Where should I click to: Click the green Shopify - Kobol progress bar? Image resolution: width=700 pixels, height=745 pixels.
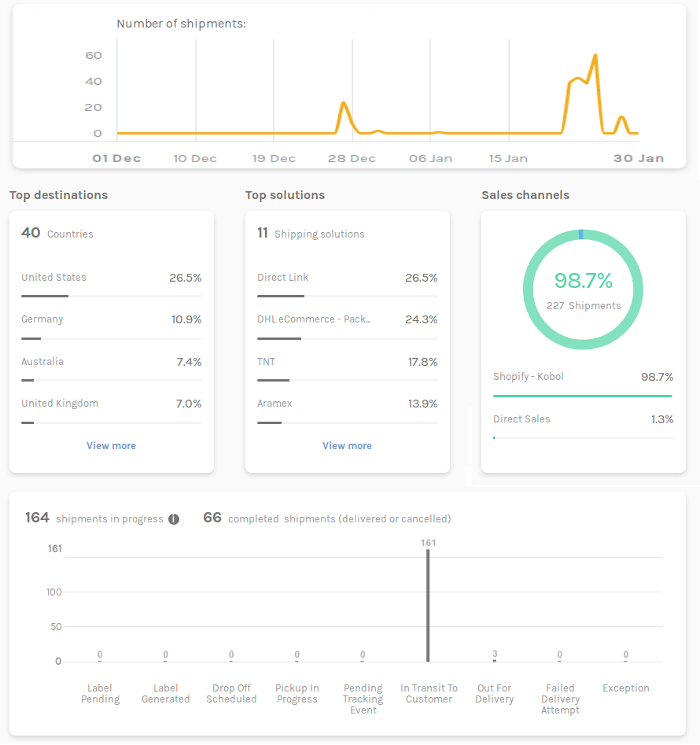point(583,396)
